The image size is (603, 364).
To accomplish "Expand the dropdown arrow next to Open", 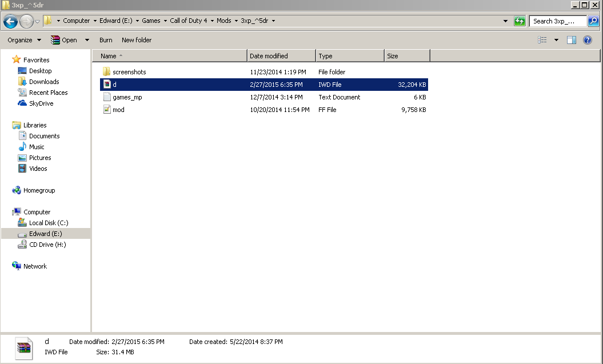I will coord(87,40).
